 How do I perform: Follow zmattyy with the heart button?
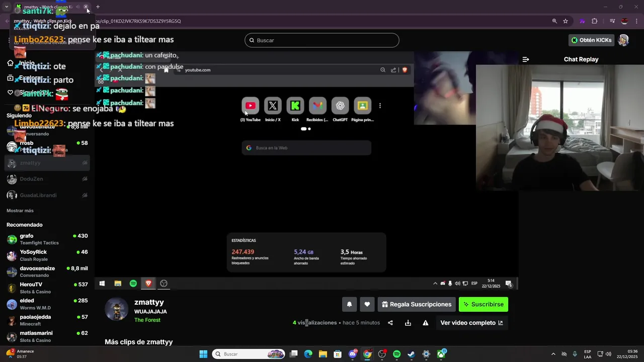click(367, 304)
